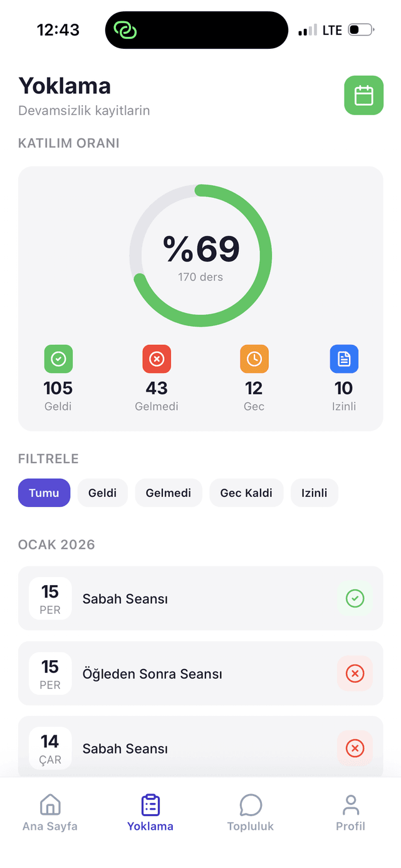Enable the Gec Kaldi filter
Screen dimensions: 401x868
point(246,493)
